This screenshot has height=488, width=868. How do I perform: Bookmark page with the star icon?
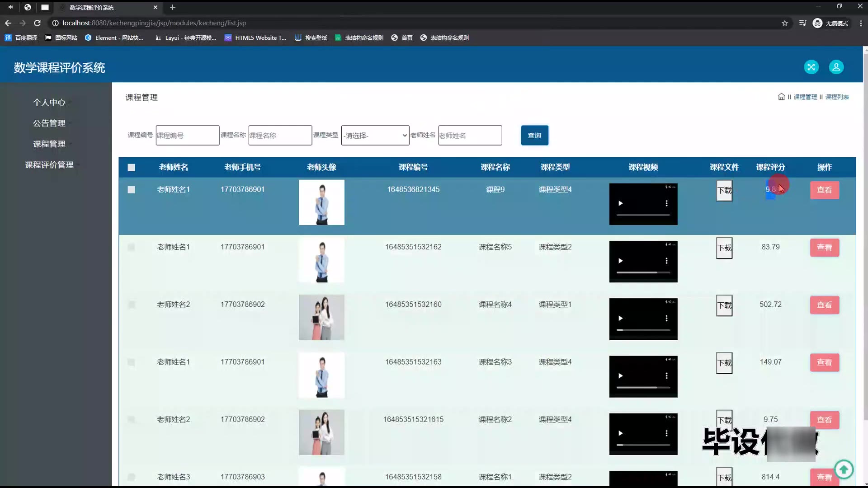(785, 23)
